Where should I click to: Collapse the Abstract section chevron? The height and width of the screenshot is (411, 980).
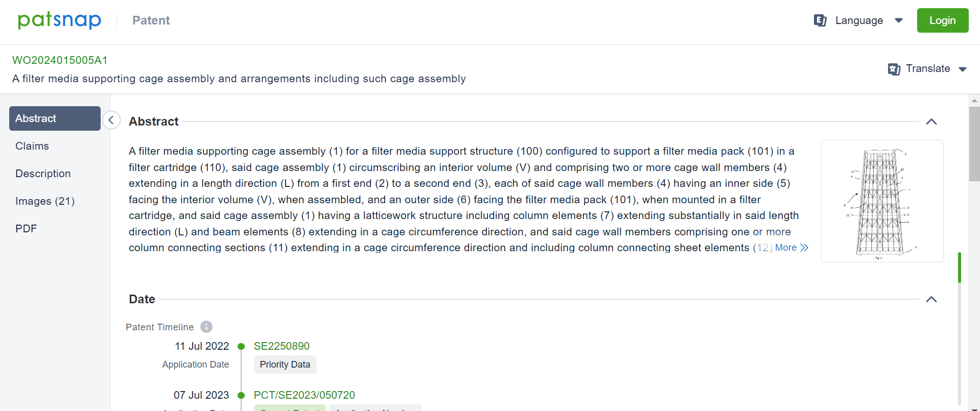931,122
